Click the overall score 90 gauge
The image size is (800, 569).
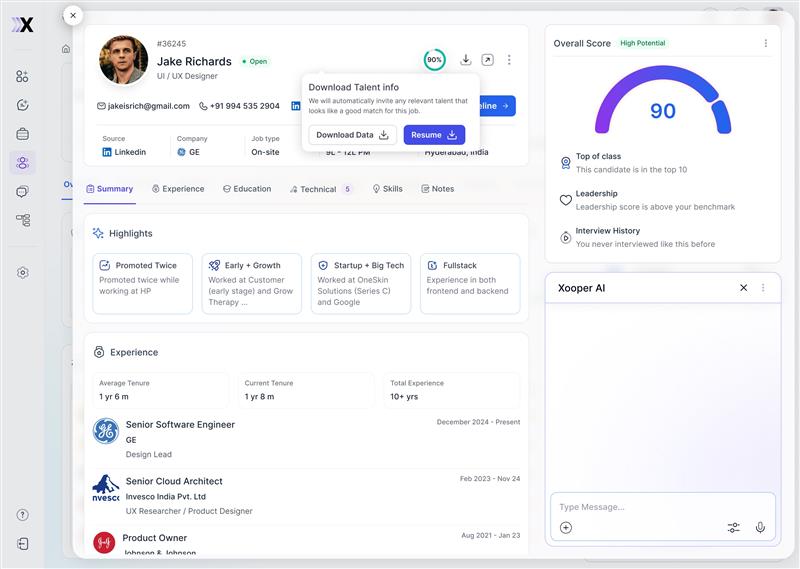point(663,101)
